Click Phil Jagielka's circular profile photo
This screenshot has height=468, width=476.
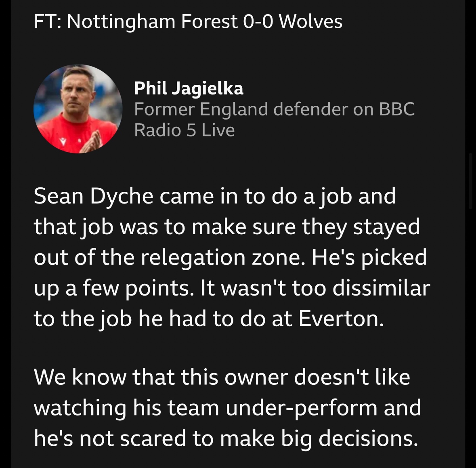click(78, 109)
